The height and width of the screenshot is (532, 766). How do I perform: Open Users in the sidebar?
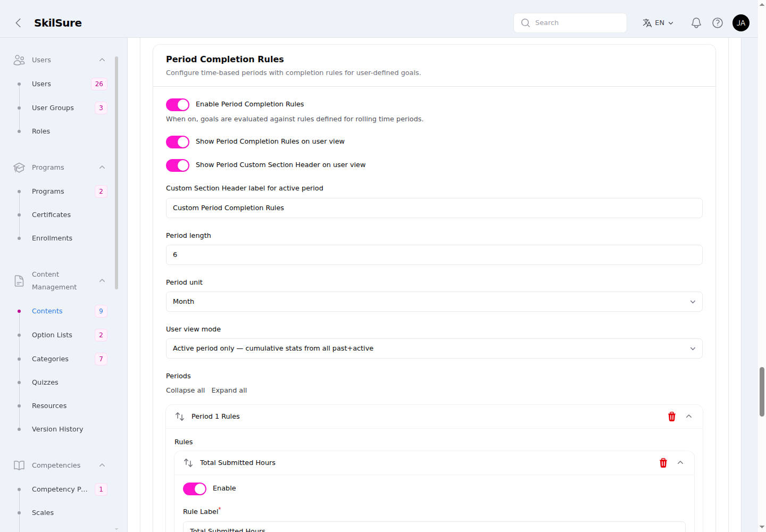[41, 84]
